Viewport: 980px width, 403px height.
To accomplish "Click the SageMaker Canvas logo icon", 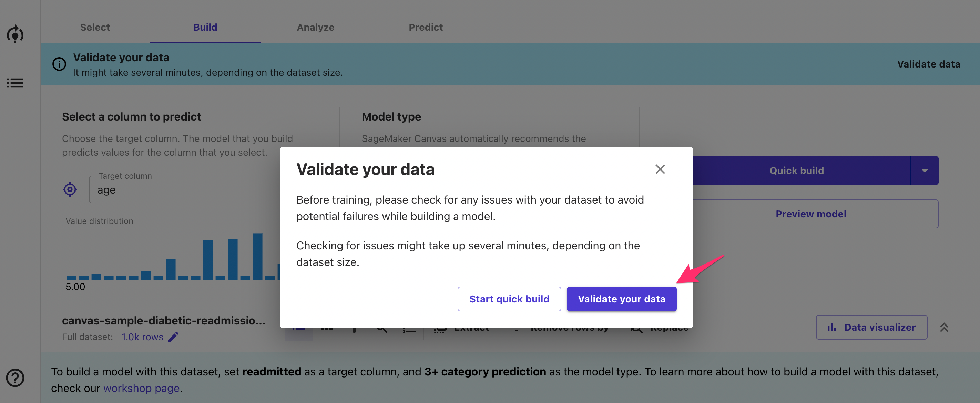I will (15, 34).
